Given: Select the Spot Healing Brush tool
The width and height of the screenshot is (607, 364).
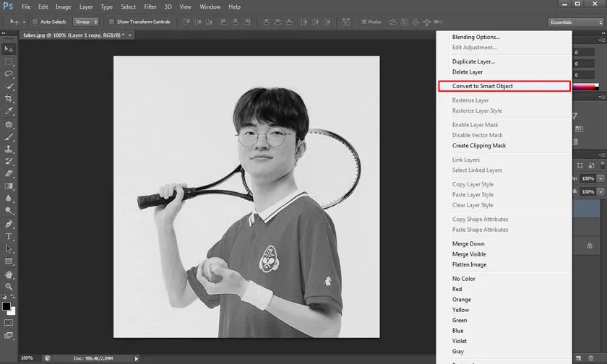Looking at the screenshot, I should 9,124.
